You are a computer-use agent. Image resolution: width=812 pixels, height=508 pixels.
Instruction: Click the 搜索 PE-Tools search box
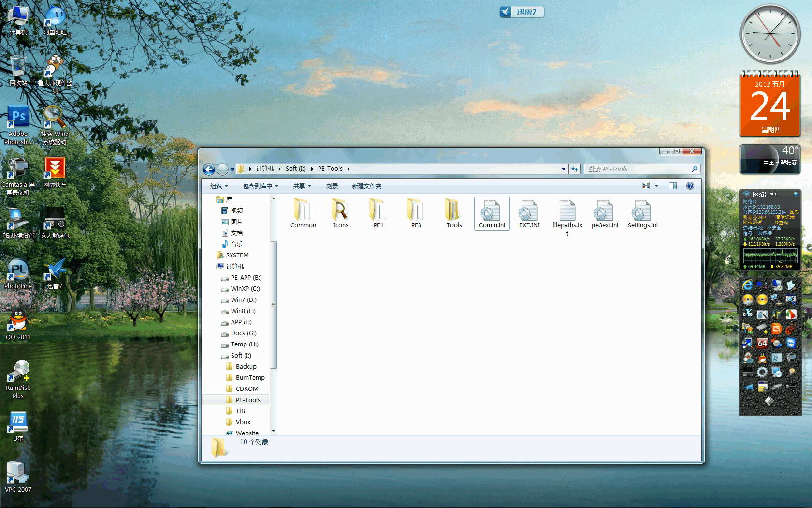click(x=642, y=169)
